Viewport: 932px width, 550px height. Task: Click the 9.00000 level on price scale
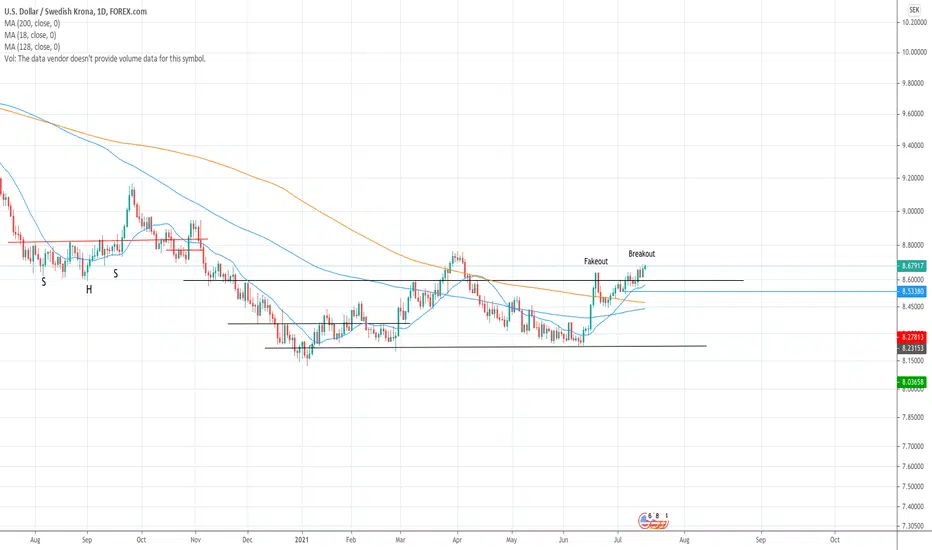912,211
